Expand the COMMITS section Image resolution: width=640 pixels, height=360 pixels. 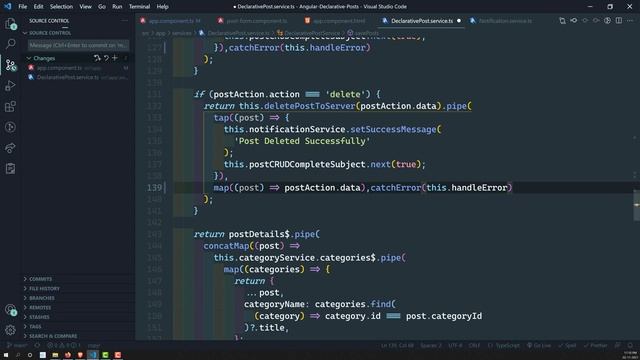click(x=40, y=279)
